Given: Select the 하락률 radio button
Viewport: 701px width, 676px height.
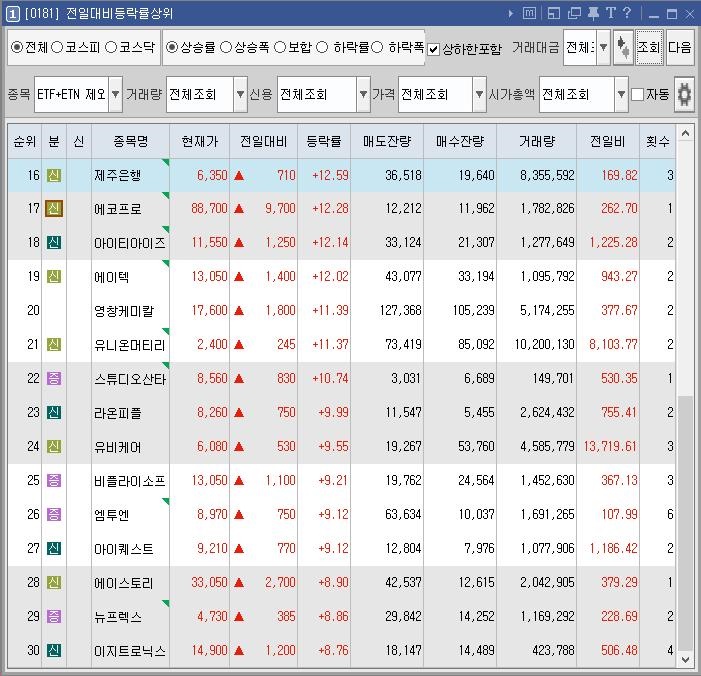Looking at the screenshot, I should pos(322,46).
